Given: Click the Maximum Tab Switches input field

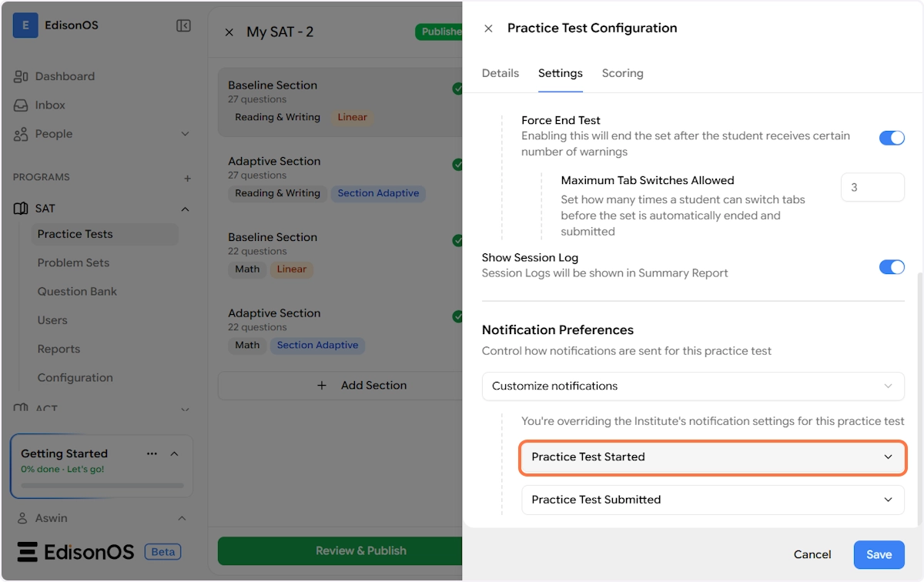Looking at the screenshot, I should 872,187.
